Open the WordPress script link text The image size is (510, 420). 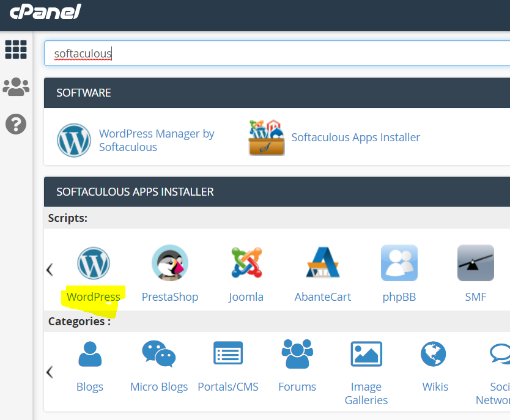[x=94, y=297]
